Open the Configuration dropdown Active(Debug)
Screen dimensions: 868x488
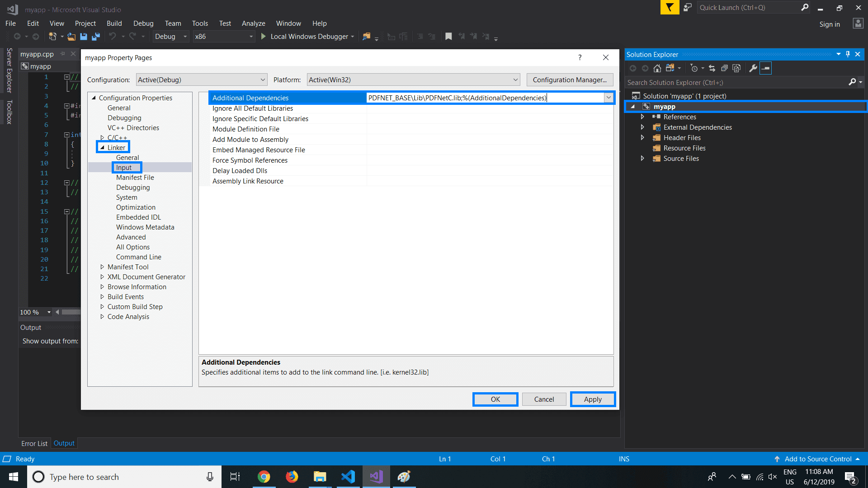tap(201, 80)
